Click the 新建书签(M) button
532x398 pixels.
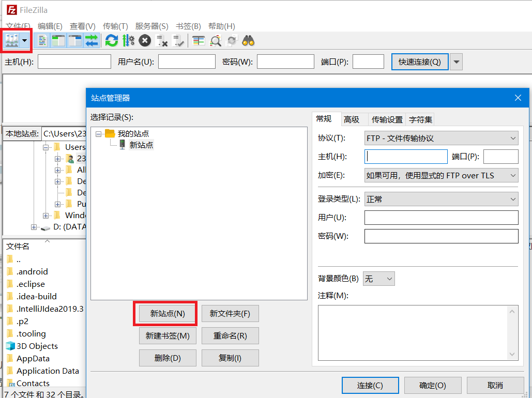point(168,336)
